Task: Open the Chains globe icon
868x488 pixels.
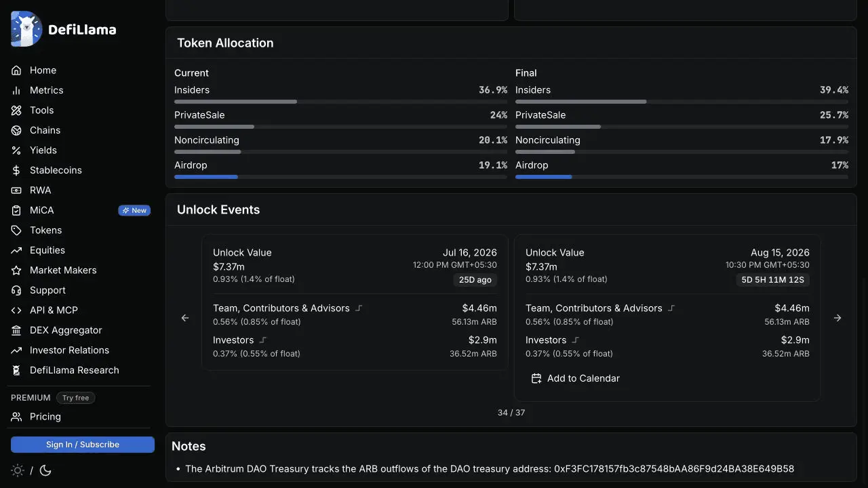Action: (x=16, y=130)
